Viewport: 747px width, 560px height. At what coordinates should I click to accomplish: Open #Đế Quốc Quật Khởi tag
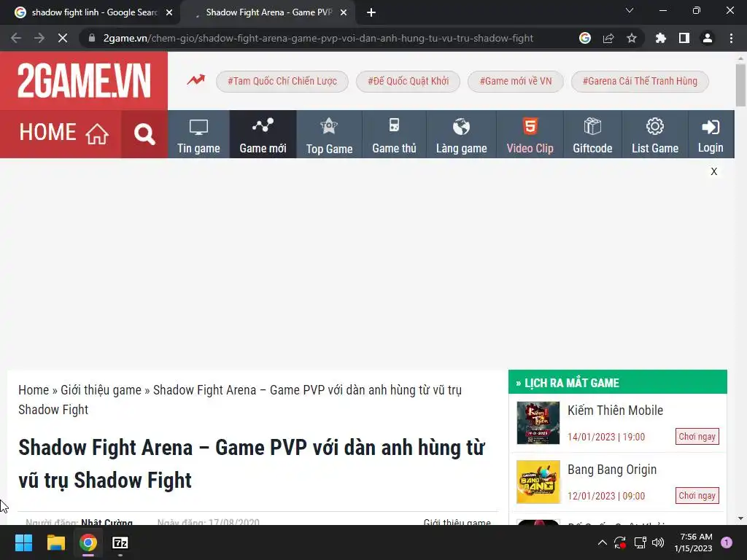tap(408, 81)
